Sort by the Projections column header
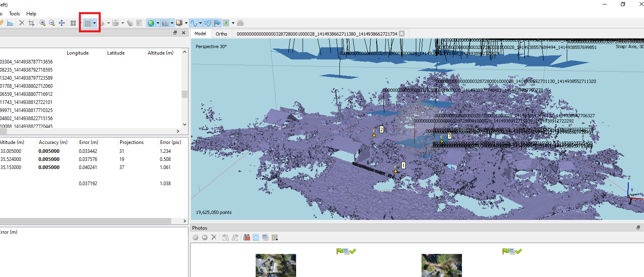The image size is (644, 277). [x=131, y=142]
